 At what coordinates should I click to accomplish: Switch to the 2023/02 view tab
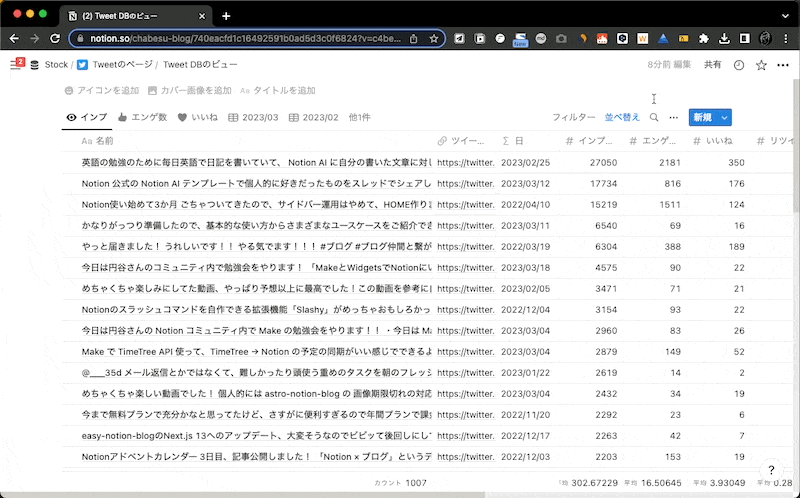coord(314,117)
